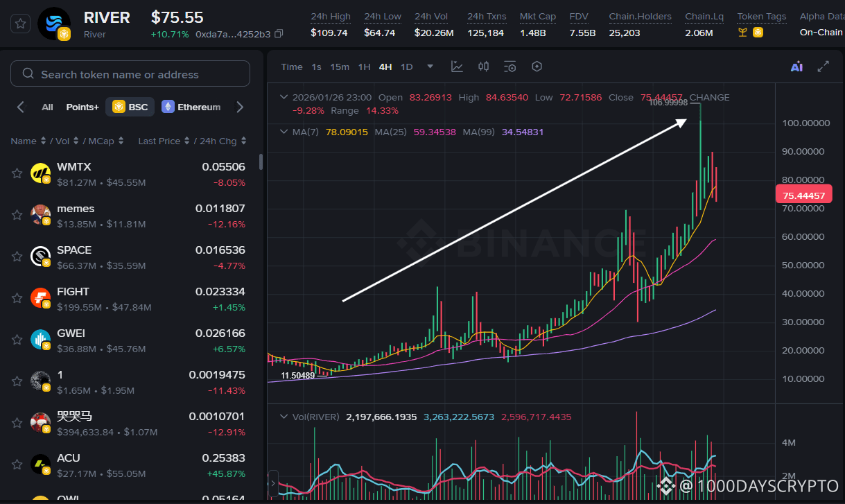Select the 4H chart interval
The width and height of the screenshot is (845, 504).
[x=385, y=67]
